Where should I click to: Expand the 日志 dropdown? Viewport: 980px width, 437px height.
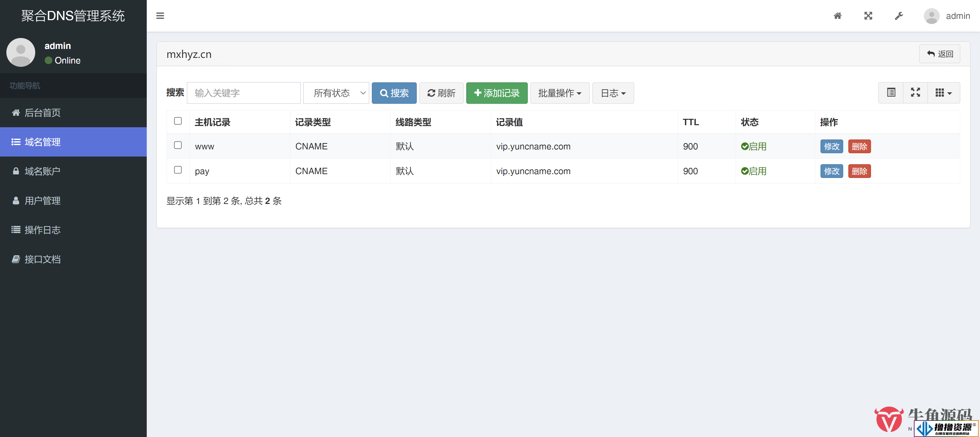613,93
